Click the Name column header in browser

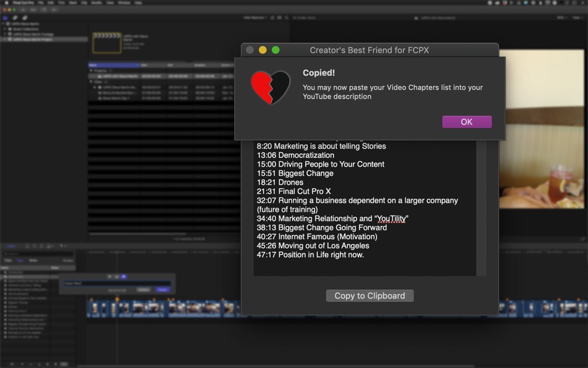coord(114,65)
